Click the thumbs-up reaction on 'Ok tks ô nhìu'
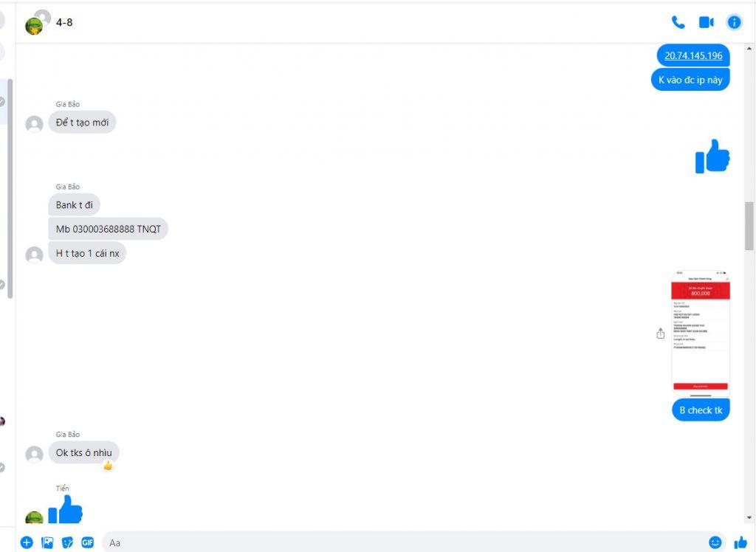756x552 pixels. (x=108, y=465)
